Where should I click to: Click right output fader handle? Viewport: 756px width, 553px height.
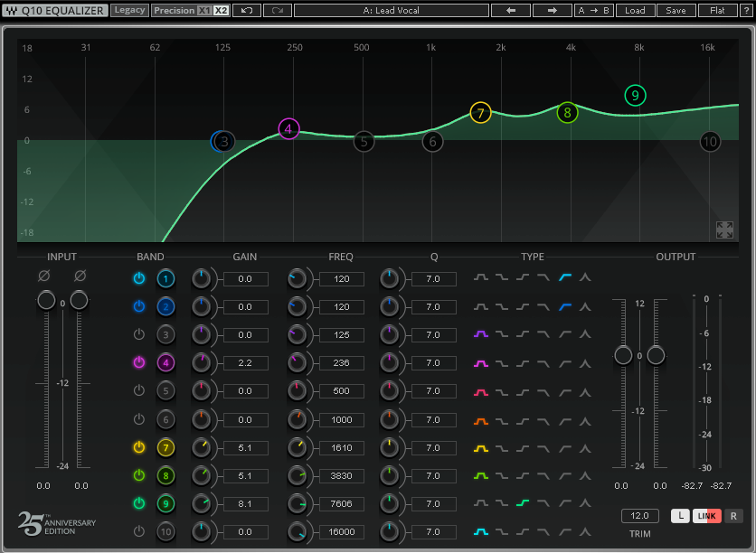(656, 355)
